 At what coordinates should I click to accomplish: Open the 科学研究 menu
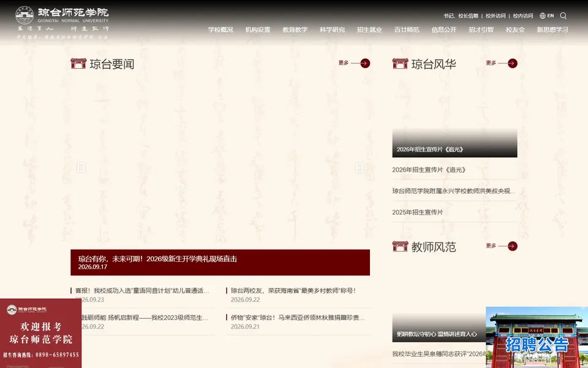(332, 29)
